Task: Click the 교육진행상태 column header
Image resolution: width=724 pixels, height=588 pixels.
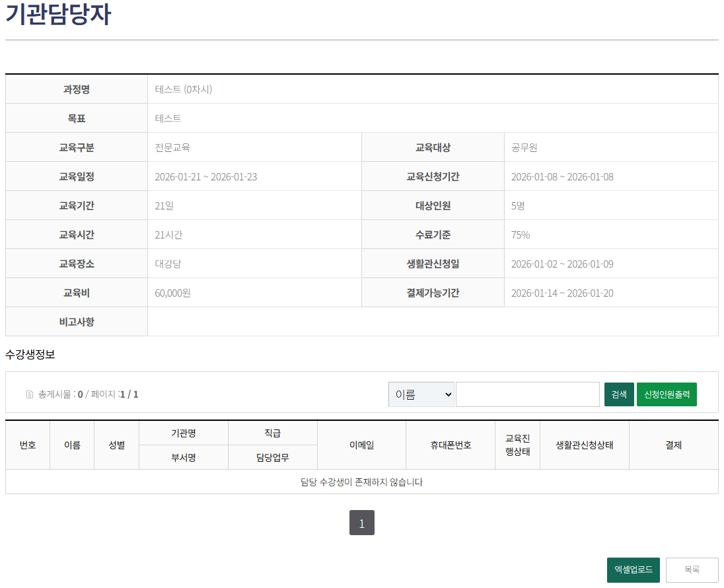Action: click(x=518, y=445)
